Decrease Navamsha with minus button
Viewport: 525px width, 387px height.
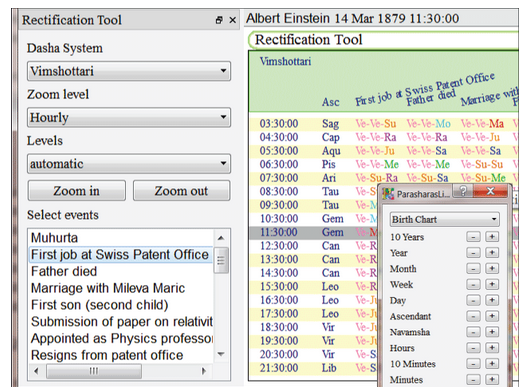[x=473, y=332]
